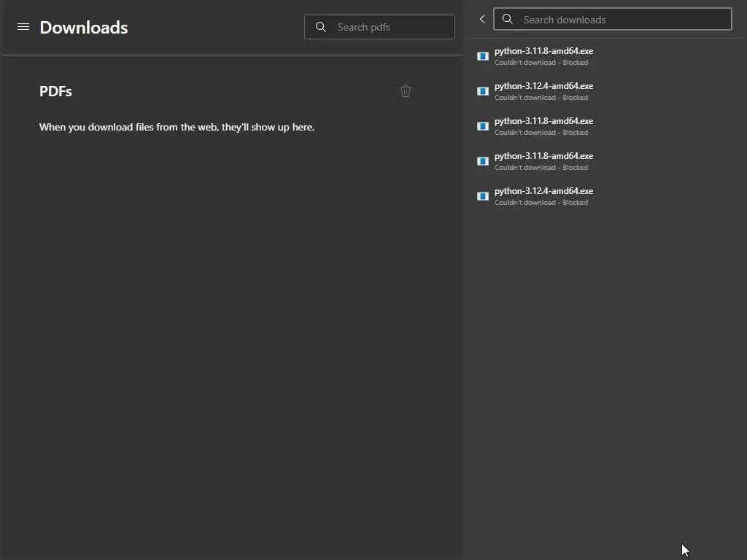Click the empty downloads message text
The height and width of the screenshot is (560, 747).
177,127
